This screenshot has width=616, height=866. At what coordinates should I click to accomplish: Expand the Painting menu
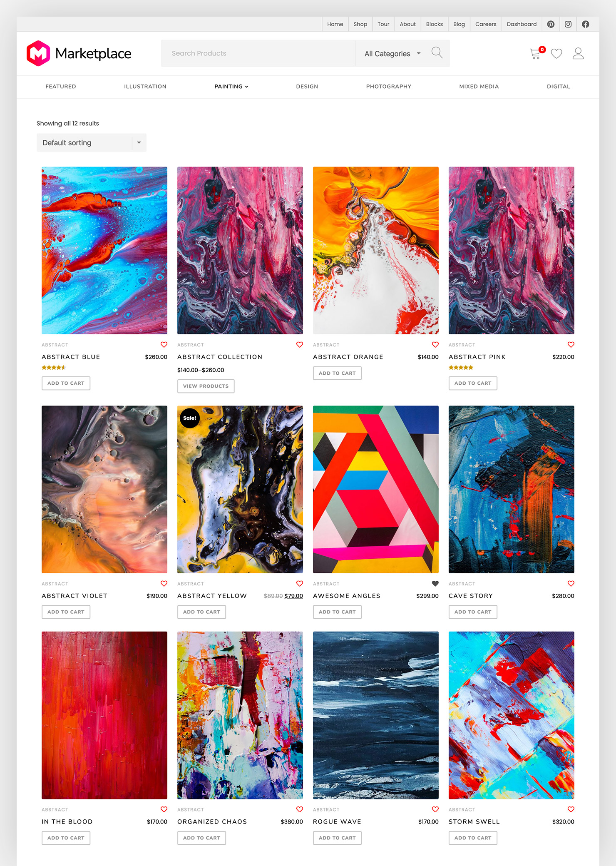tap(231, 87)
